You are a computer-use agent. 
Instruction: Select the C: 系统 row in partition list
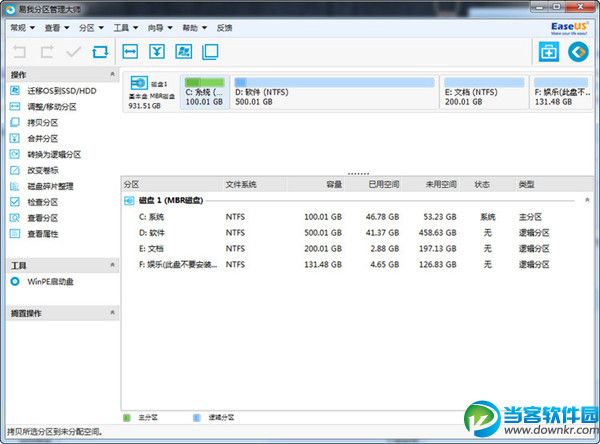356,217
